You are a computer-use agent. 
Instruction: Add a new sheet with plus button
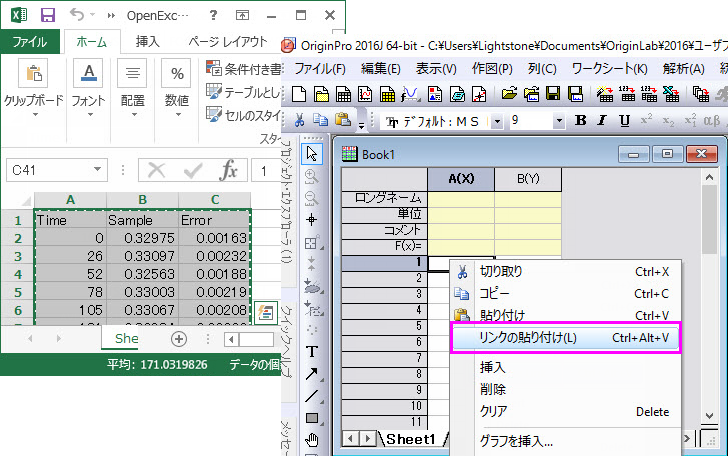[x=179, y=339]
